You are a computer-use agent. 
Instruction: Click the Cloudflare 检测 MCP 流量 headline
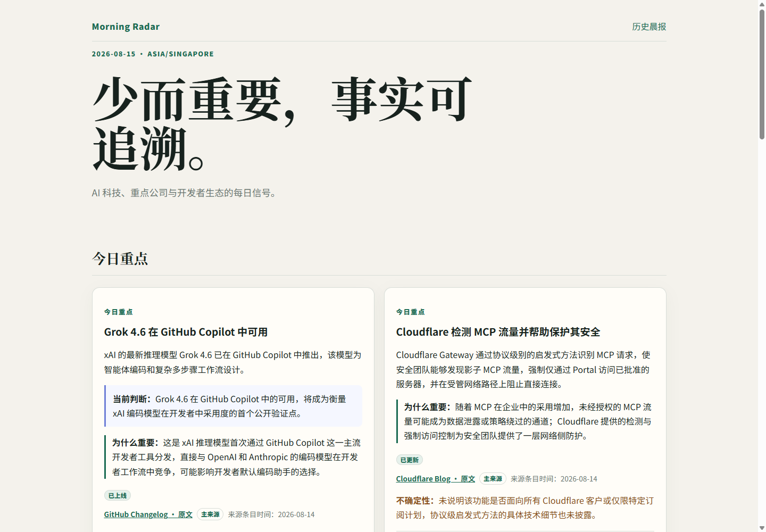click(498, 332)
